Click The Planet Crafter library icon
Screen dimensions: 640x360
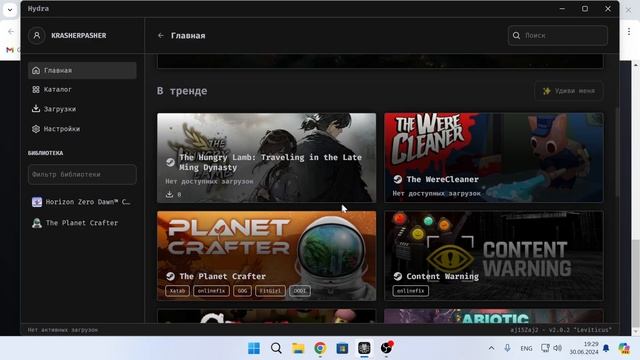tap(37, 223)
